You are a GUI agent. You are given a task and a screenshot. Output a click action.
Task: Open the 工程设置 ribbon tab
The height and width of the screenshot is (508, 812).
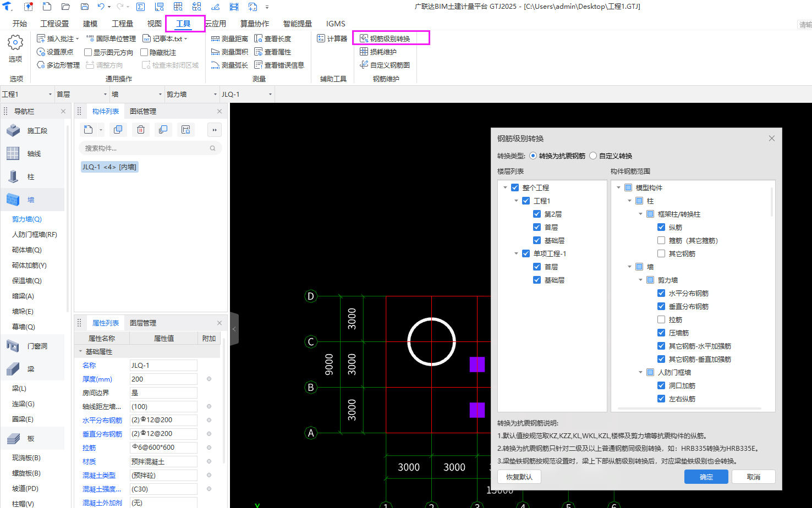click(x=54, y=24)
